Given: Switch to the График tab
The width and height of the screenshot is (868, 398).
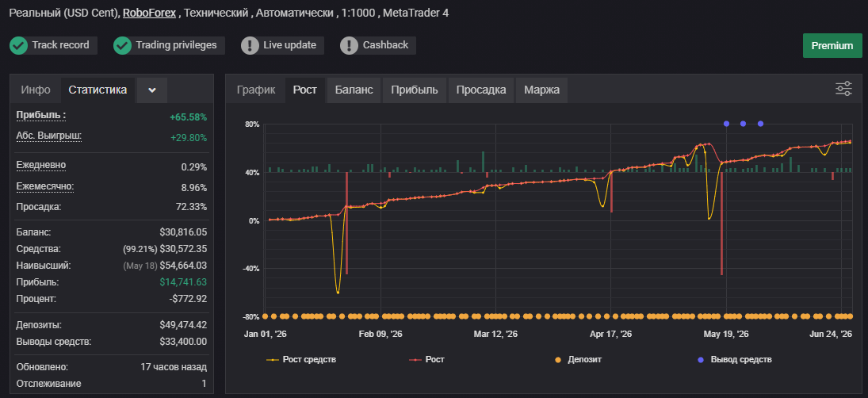Looking at the screenshot, I should click(256, 90).
